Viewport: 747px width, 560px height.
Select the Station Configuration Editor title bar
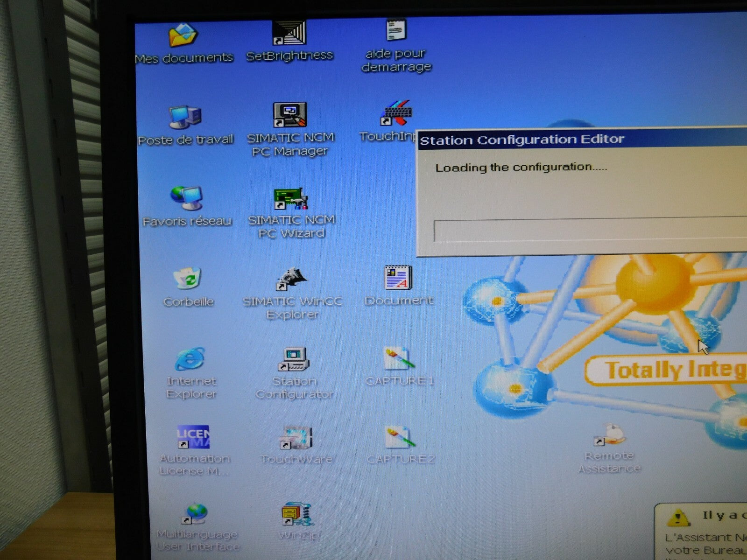coord(582,139)
